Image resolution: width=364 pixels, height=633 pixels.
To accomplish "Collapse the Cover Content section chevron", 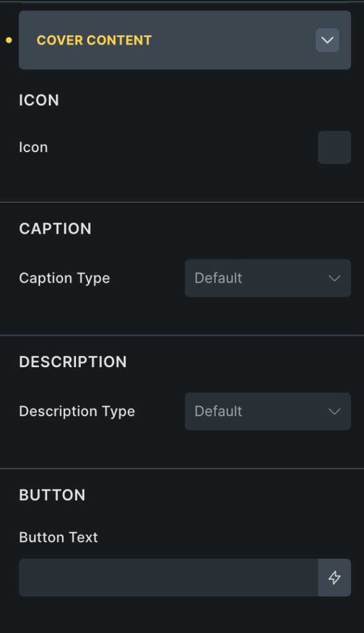I will pyautogui.click(x=328, y=40).
